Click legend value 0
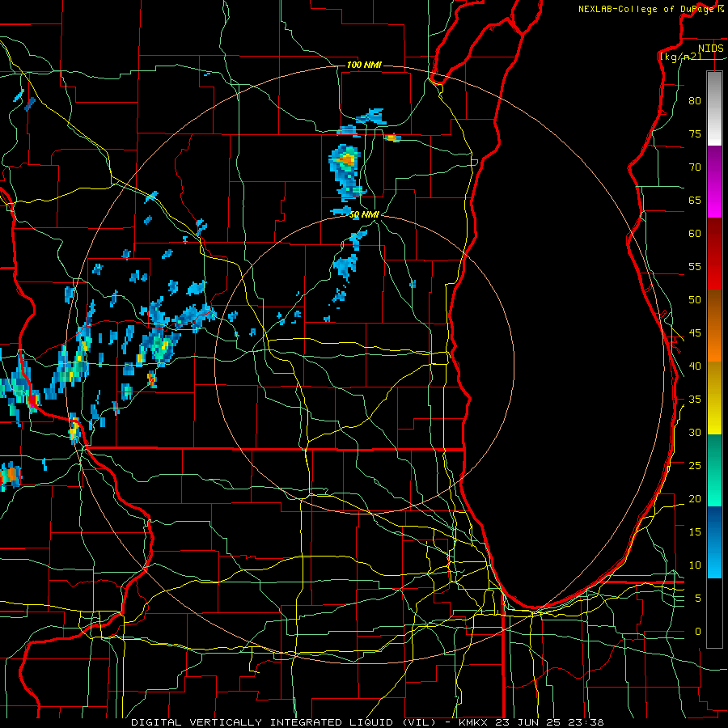Screen dimensions: 728x728 [x=698, y=632]
